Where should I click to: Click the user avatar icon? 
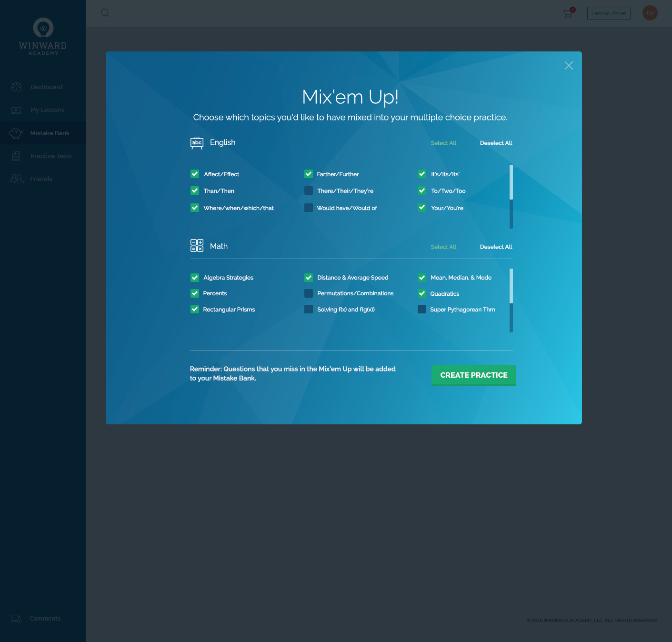point(650,13)
